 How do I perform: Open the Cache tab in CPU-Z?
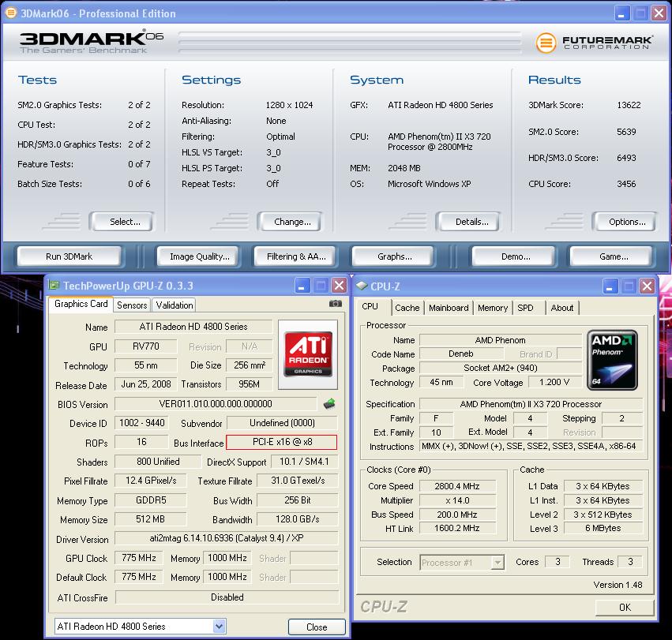click(407, 308)
